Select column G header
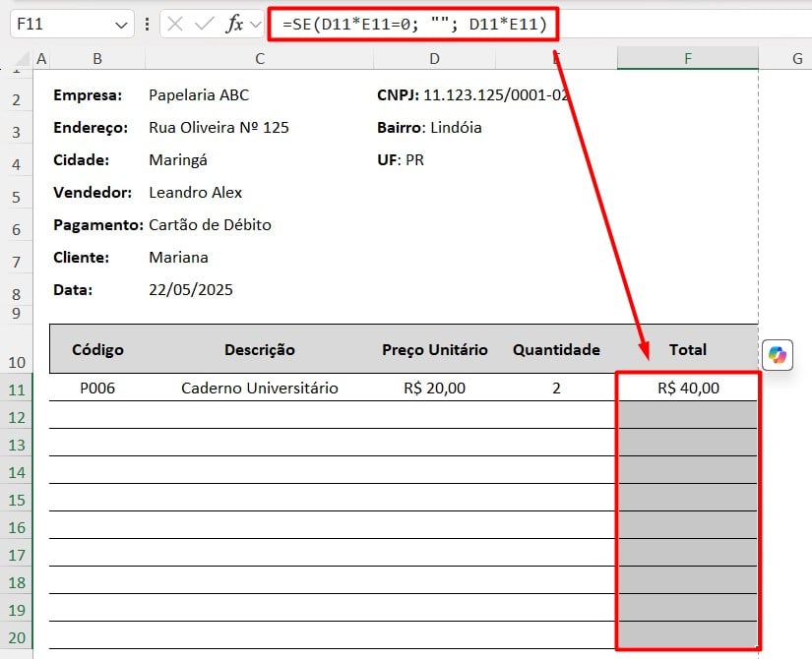The width and height of the screenshot is (812, 659). pos(797,59)
